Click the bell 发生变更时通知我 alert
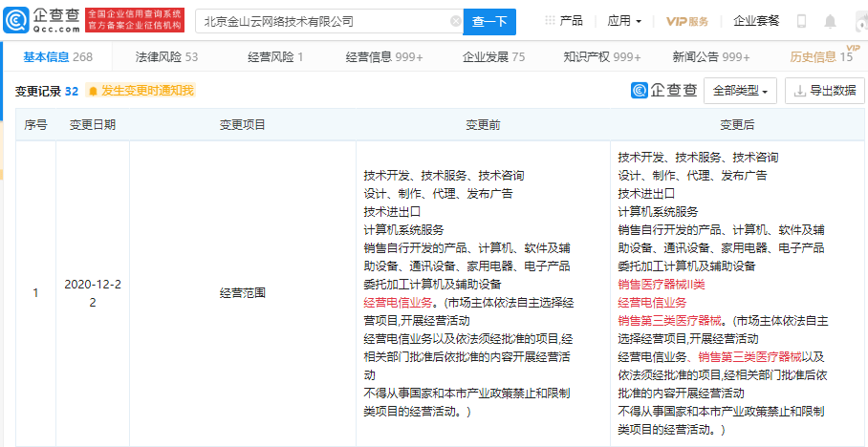 [141, 92]
